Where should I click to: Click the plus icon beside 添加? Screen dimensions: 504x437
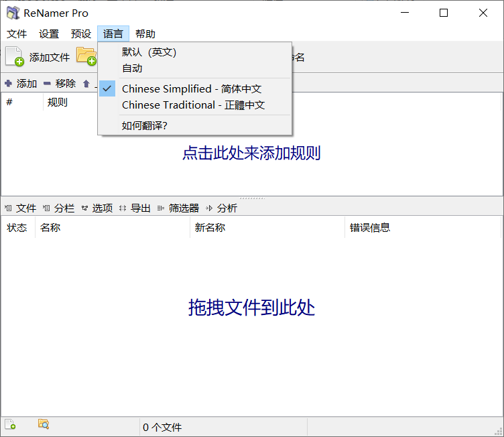pyautogui.click(x=8, y=84)
